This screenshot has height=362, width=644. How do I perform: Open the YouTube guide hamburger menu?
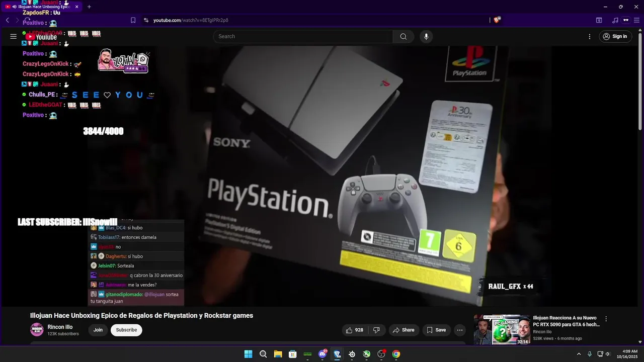pos(14,36)
